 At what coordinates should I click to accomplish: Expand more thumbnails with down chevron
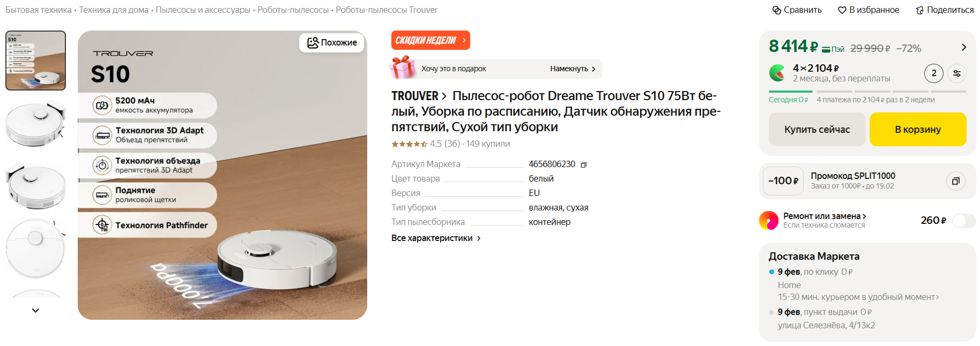point(35,310)
